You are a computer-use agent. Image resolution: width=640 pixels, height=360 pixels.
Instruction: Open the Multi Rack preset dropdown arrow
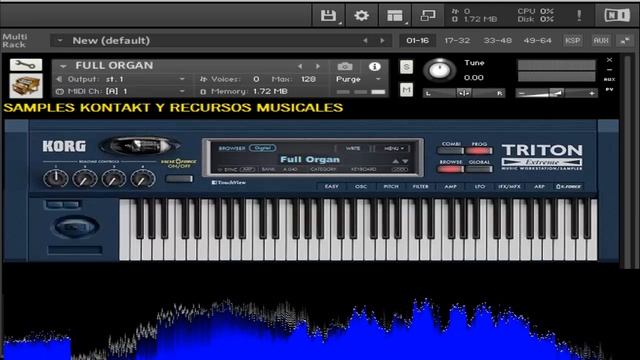pyautogui.click(x=60, y=40)
